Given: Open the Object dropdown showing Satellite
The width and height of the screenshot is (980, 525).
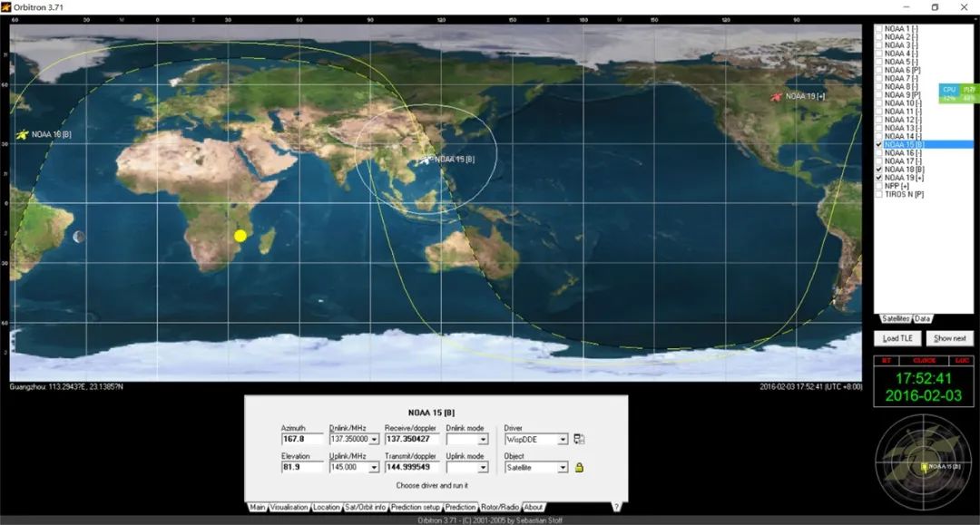Looking at the screenshot, I should click(x=563, y=467).
